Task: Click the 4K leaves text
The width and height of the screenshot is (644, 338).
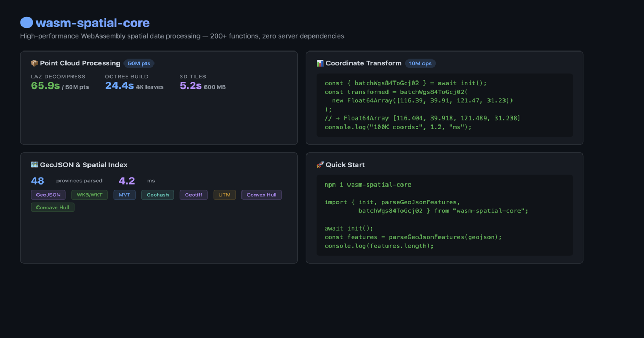Action: [150, 87]
